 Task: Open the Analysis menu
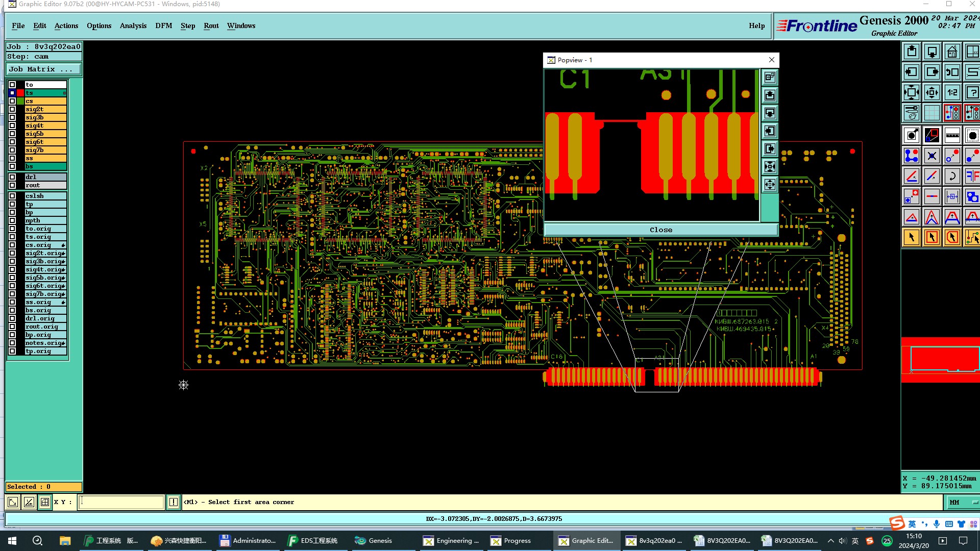(133, 26)
